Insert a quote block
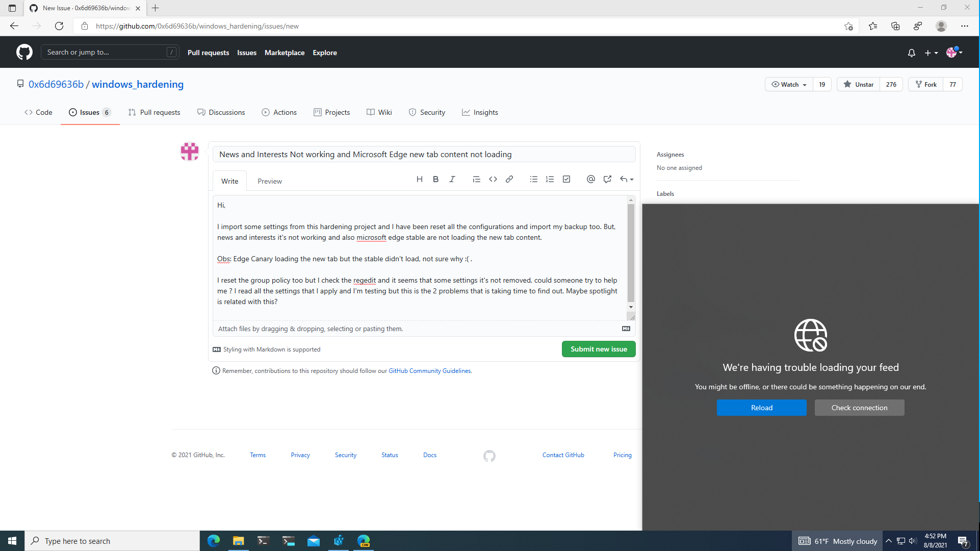This screenshot has height=551, width=980. pos(476,179)
